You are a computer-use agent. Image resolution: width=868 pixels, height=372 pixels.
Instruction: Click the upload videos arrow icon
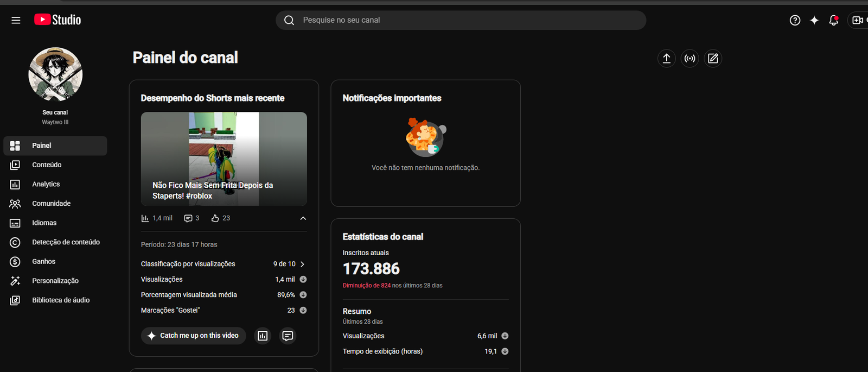pos(667,58)
